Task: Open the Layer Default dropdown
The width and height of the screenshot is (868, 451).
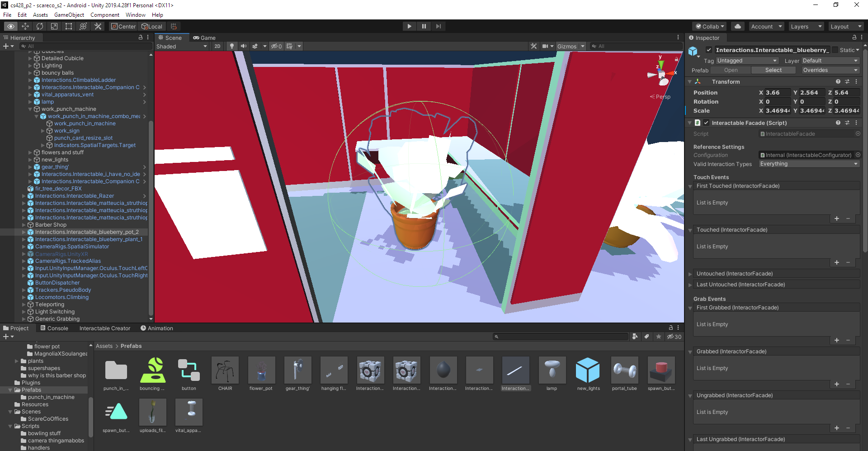Action: (830, 61)
